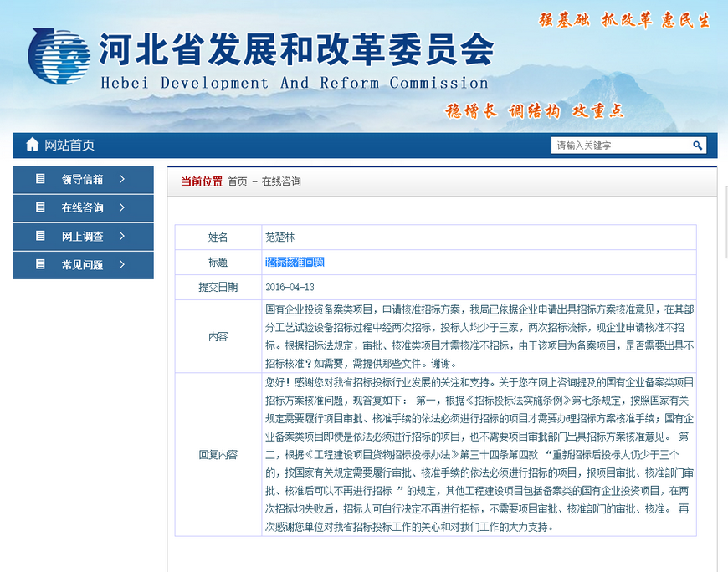Click the 在线咨询 breadcrumb link
This screenshot has height=572, width=728.
point(281,181)
